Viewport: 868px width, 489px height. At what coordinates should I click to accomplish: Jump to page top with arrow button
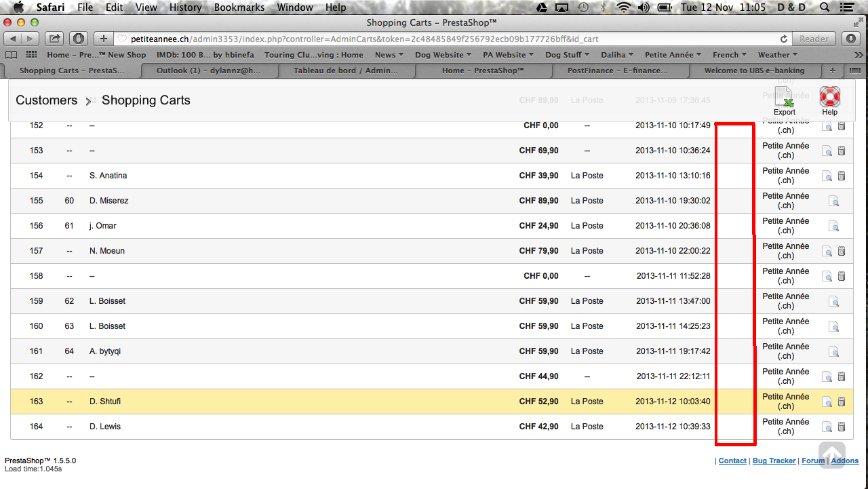pos(832,455)
